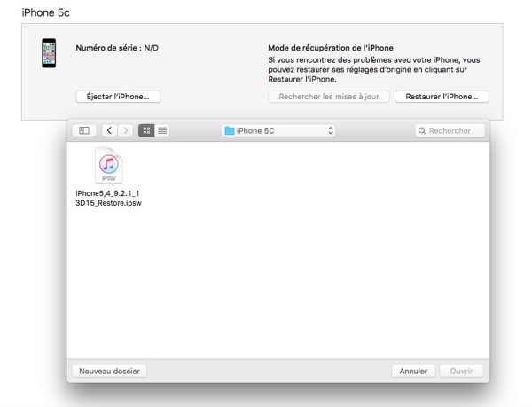The image size is (532, 407).
Task: Click Annuler to cancel dialog
Action: 413,371
